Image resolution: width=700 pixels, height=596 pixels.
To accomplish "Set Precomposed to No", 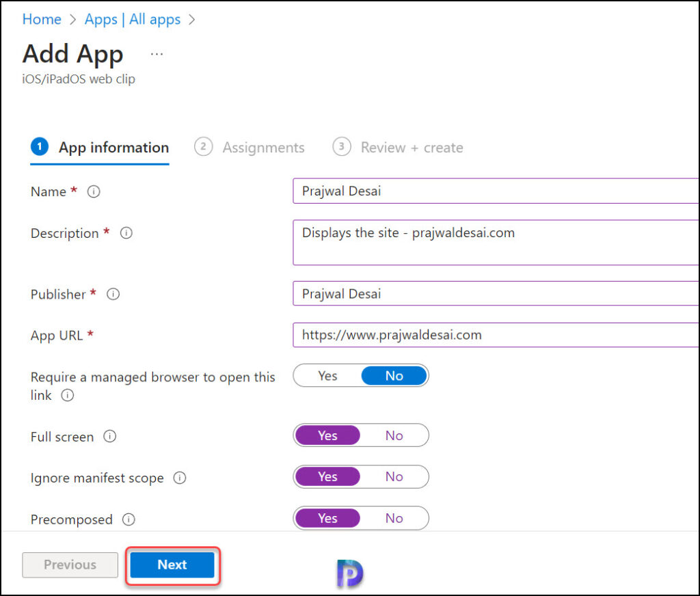I will click(394, 518).
